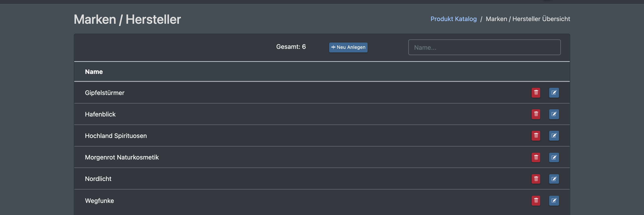The image size is (644, 215).
Task: Open the Produkt Katalog breadcrumb link
Action: point(453,19)
